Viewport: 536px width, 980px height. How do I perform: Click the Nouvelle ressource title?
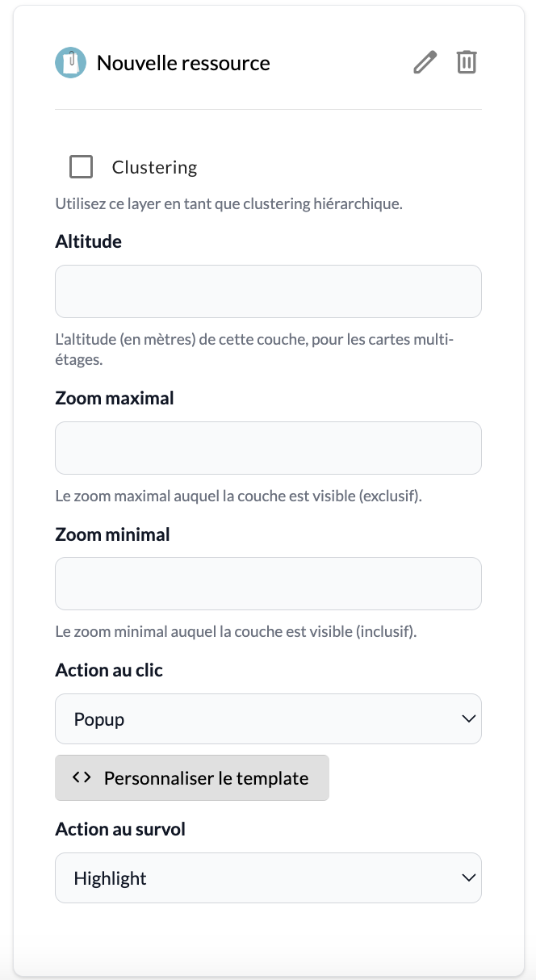pyautogui.click(x=183, y=63)
